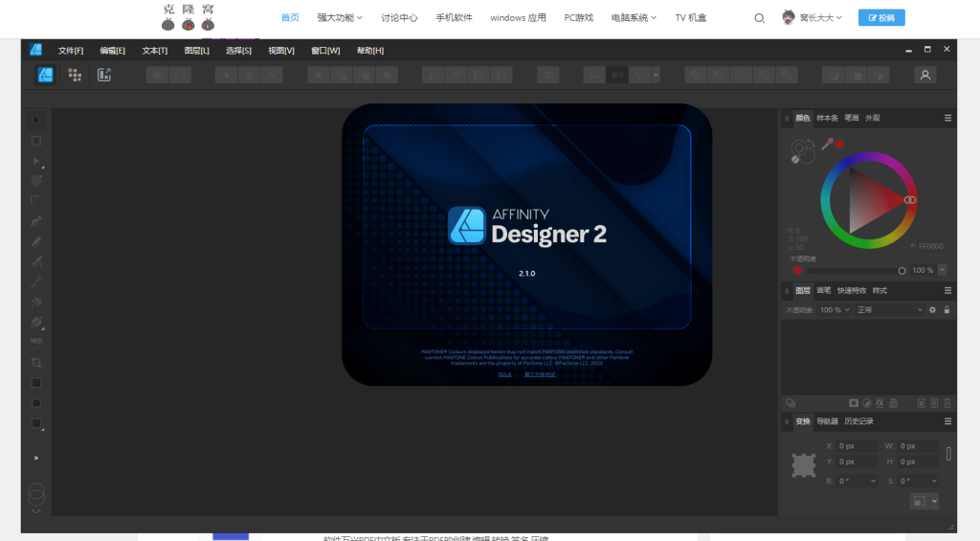This screenshot has width=980, height=541.
Task: Expand the hidden tools chevron
Action: pyautogui.click(x=36, y=458)
